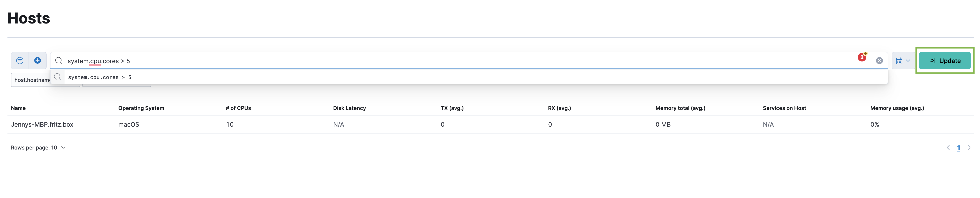Sort by # of CPUs column header
Image resolution: width=980 pixels, height=198 pixels.
[x=238, y=108]
